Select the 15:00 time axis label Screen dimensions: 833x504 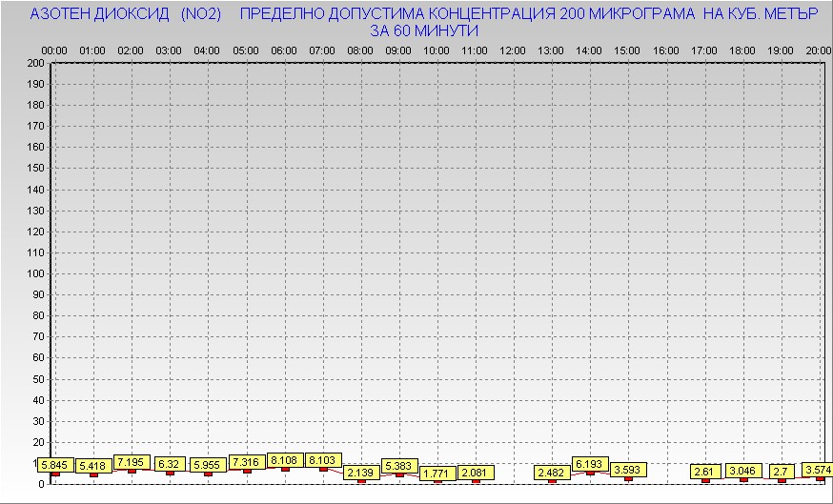point(627,51)
